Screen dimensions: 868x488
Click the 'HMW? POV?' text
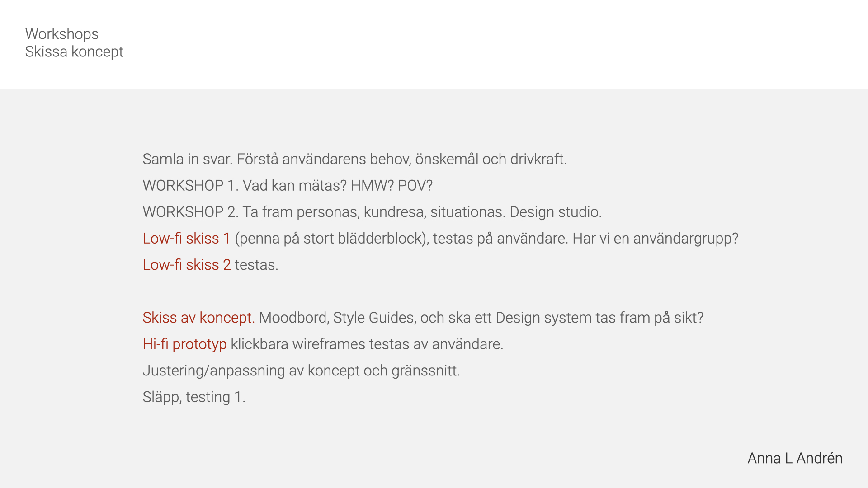[x=392, y=185]
